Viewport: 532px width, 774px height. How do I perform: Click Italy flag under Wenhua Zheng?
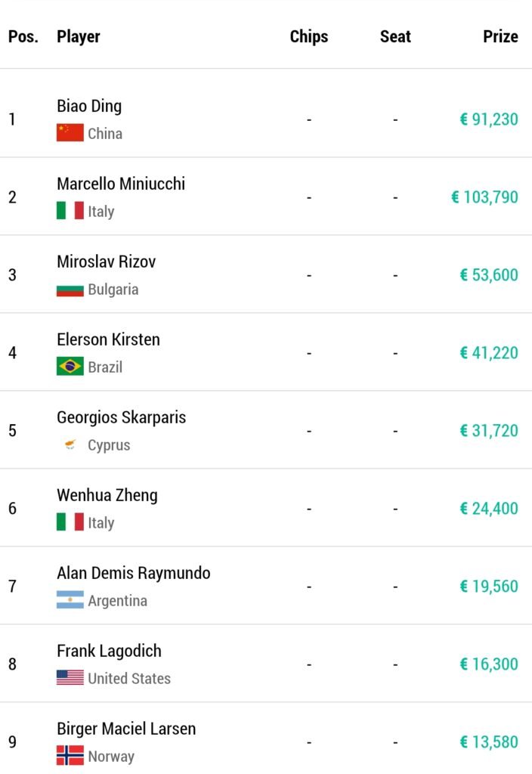click(x=70, y=522)
